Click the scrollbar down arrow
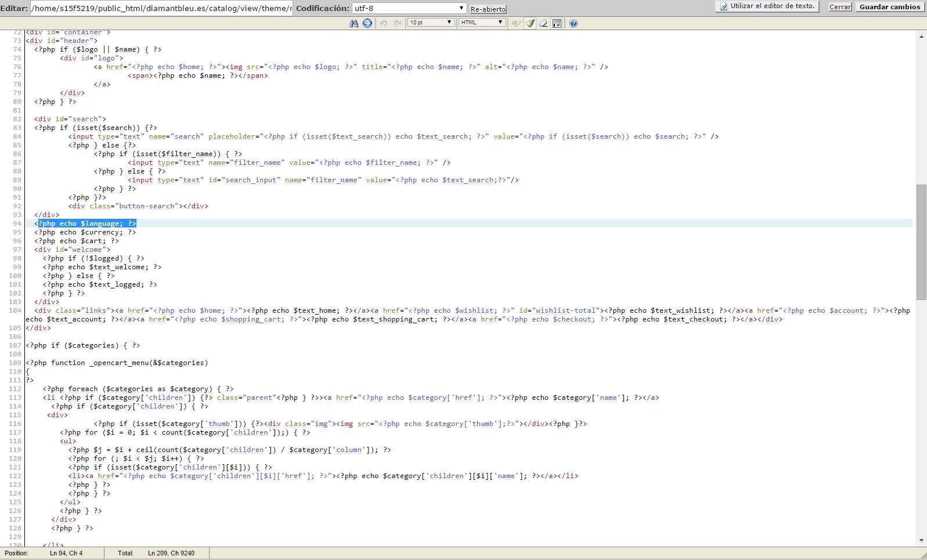This screenshot has width=927, height=560. [921, 540]
